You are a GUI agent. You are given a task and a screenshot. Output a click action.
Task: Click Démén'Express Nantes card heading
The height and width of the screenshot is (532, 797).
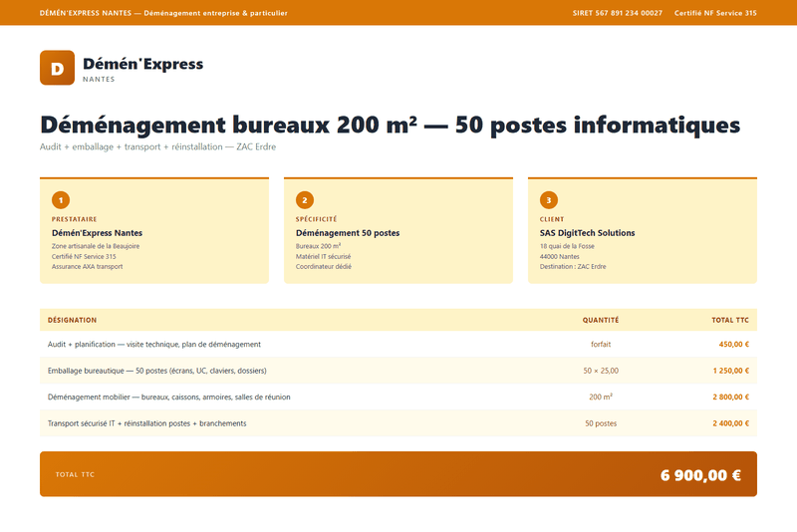(97, 233)
